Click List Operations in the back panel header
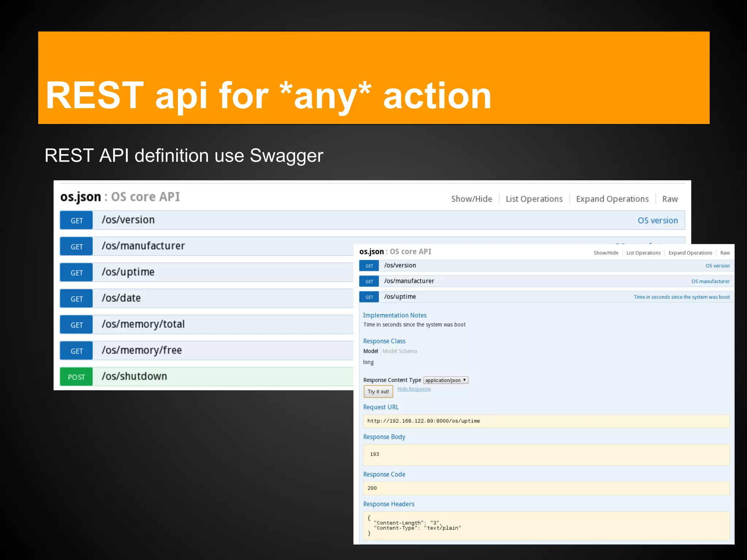Screen dimensions: 747x560 534,199
